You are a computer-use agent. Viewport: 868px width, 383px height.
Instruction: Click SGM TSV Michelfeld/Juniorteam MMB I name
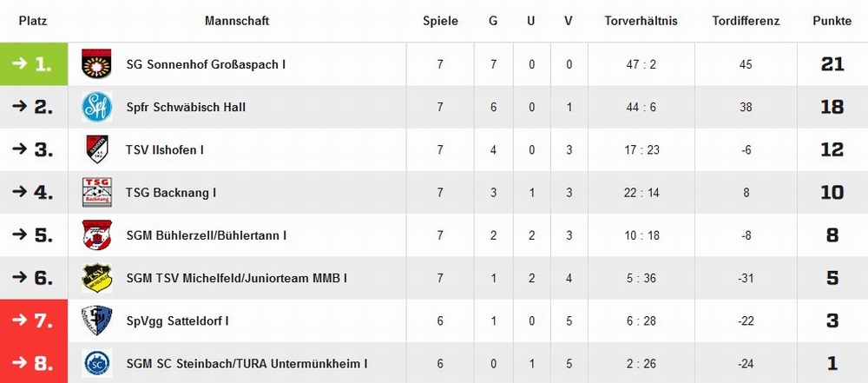(236, 278)
